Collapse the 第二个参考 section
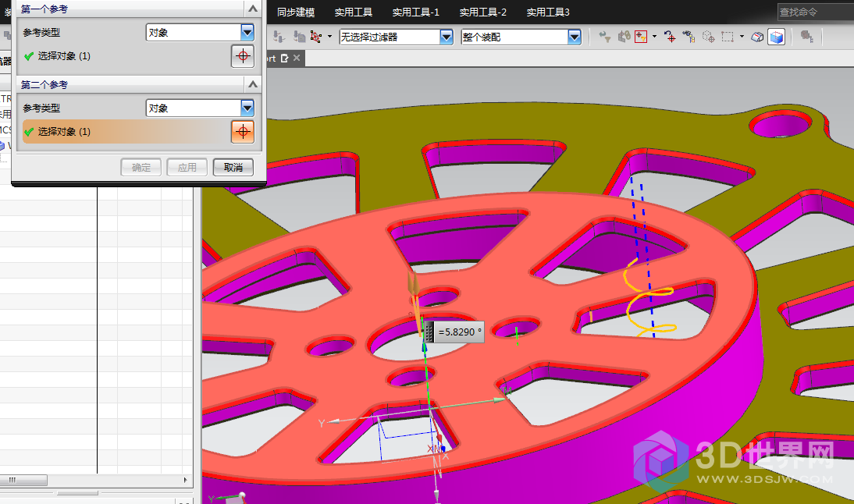Viewport: 854px width, 504px height. (253, 84)
